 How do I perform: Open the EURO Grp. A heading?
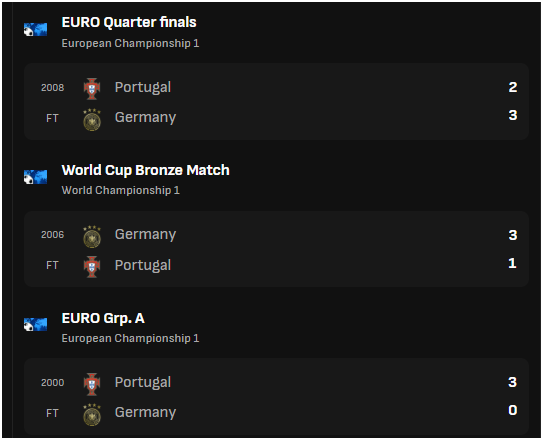coord(103,318)
